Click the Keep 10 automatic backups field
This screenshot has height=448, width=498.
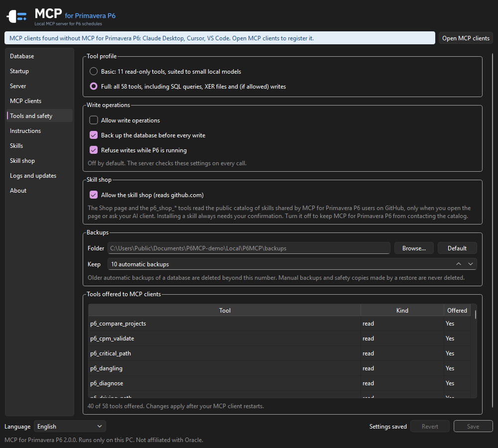(292, 264)
